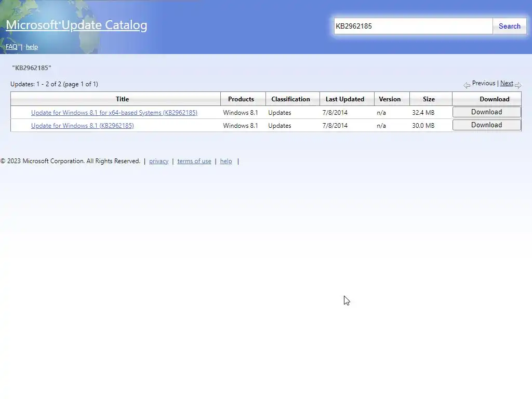Viewport: 532px width, 399px height.
Task: Click the 30.0 MB size cell
Action: pos(423,126)
